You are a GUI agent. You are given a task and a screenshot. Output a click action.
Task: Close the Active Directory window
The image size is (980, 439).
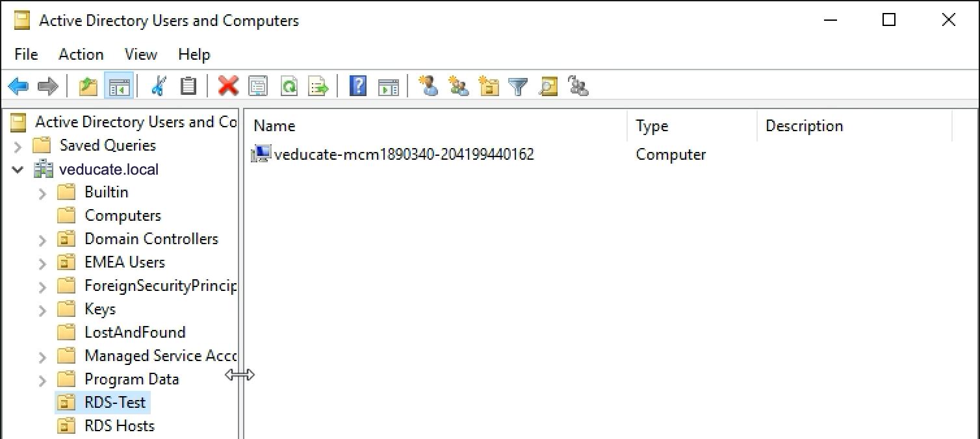tap(948, 20)
